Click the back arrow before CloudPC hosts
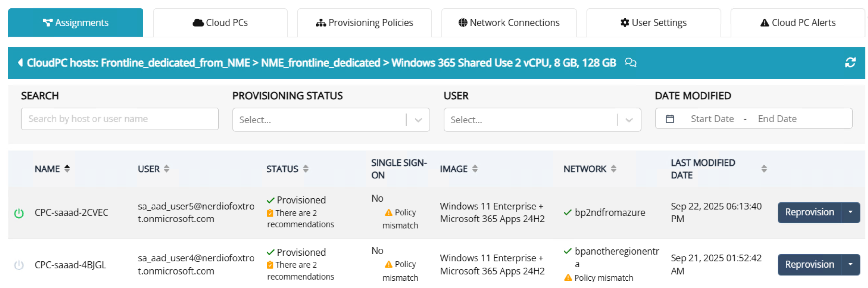868x288 pixels. pos(20,63)
